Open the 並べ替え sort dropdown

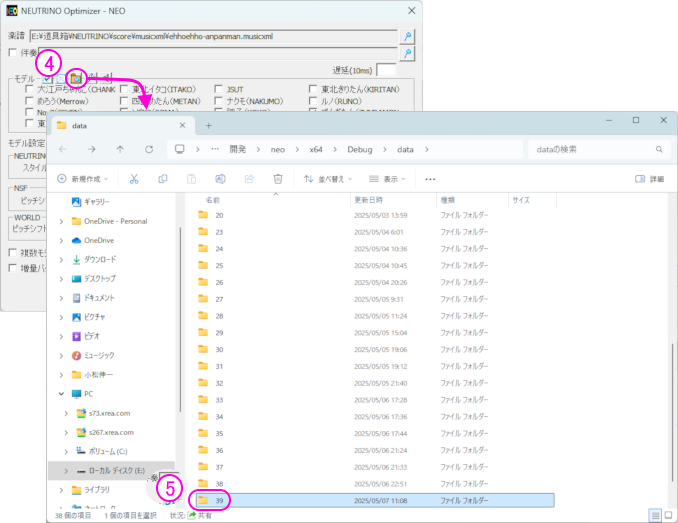[328, 179]
